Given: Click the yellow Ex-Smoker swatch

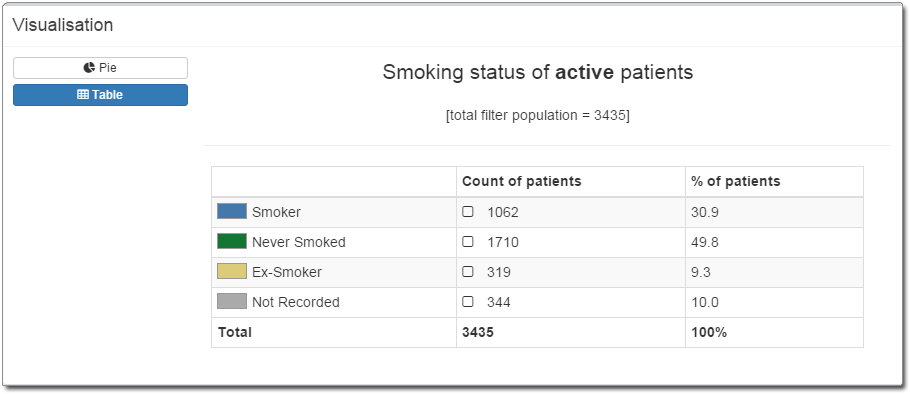Looking at the screenshot, I should tap(232, 271).
